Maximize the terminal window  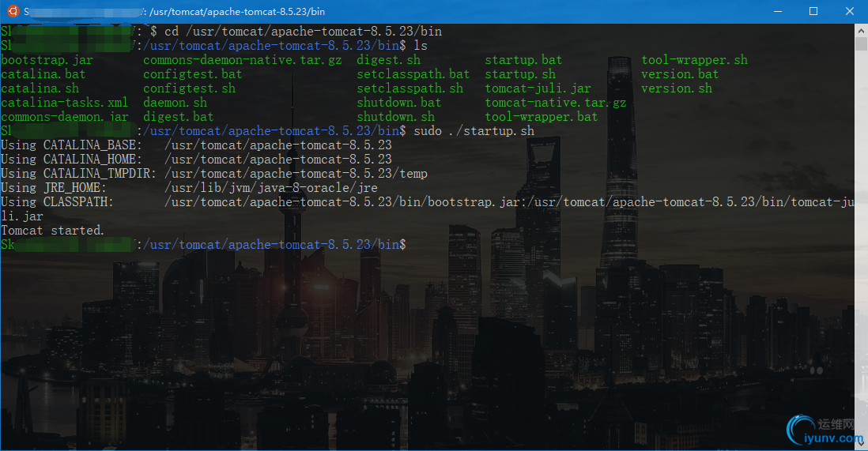pos(813,11)
